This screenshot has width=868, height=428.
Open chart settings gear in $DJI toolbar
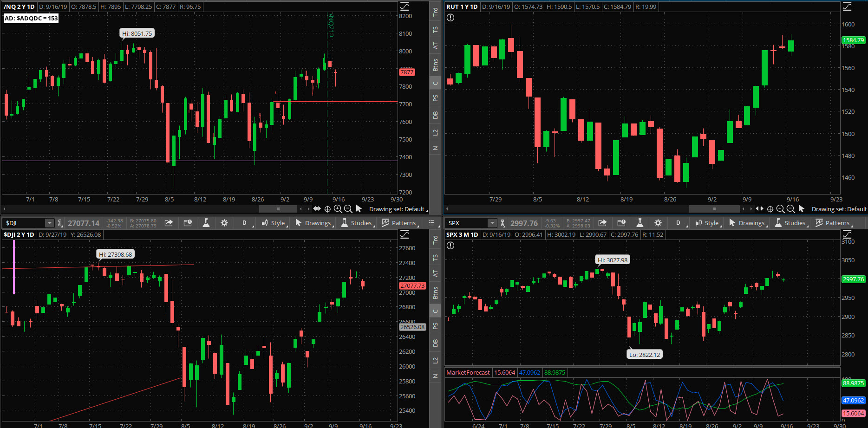(224, 223)
